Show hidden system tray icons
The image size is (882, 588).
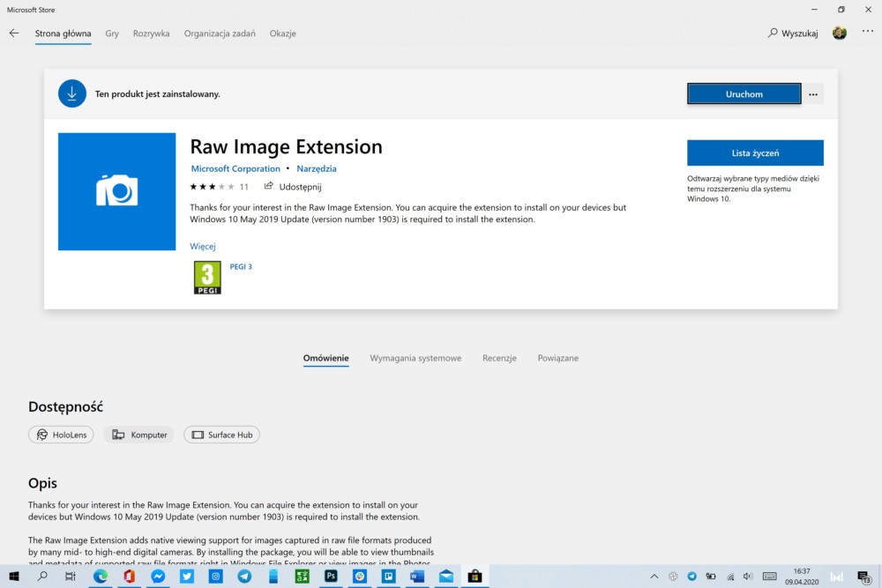(x=654, y=577)
